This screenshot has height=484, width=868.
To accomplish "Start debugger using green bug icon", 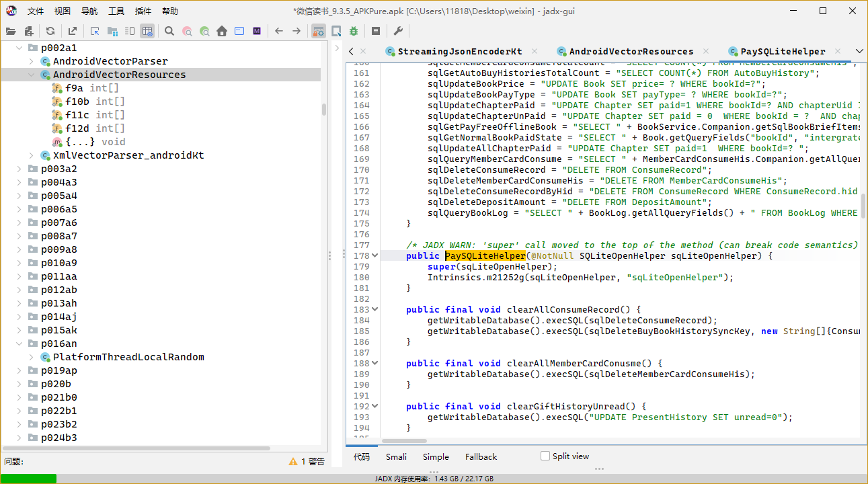I will (354, 31).
